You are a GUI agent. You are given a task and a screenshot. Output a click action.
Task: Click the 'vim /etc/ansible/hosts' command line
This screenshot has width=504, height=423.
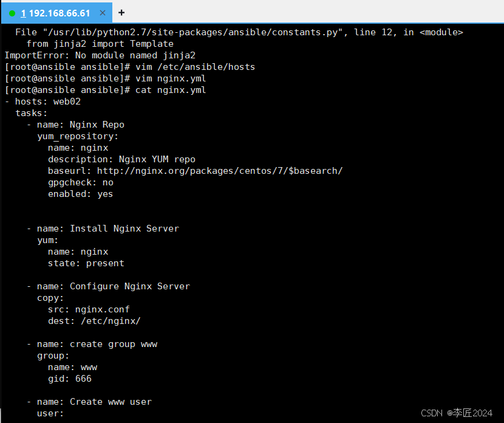[x=129, y=67]
